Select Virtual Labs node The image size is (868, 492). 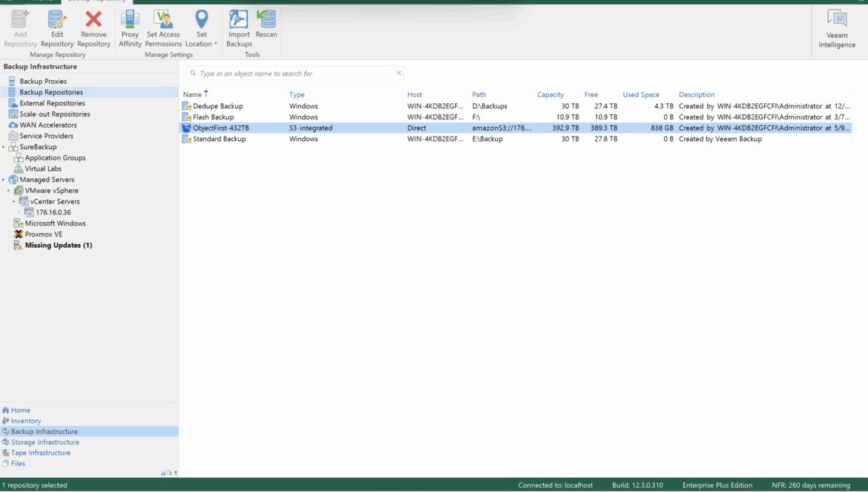42,168
